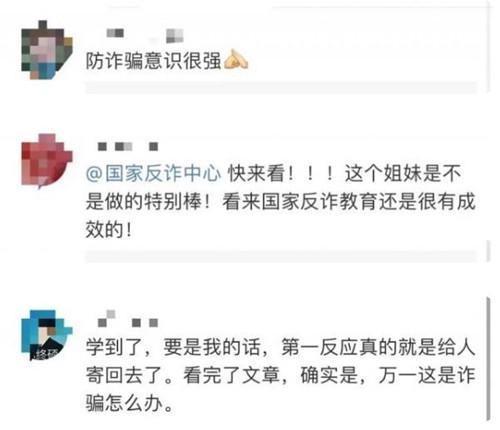Click the gray divider below the second comment

tap(281, 257)
